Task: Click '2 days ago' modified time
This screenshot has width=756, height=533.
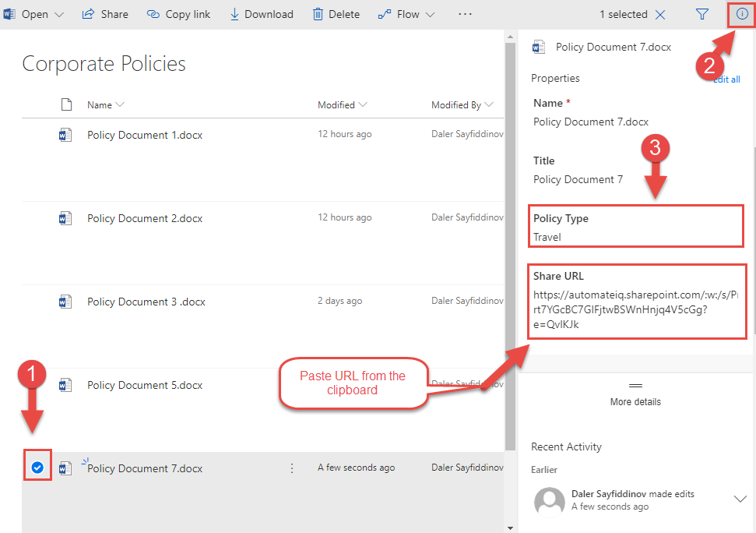Action: [x=340, y=301]
